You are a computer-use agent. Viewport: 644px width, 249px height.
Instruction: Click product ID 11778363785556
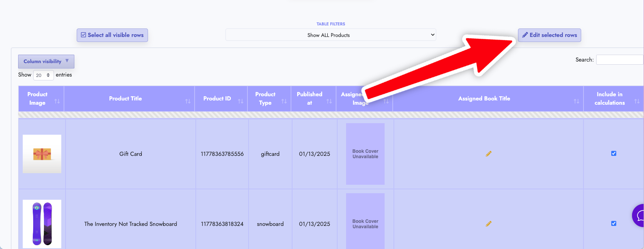(x=222, y=154)
